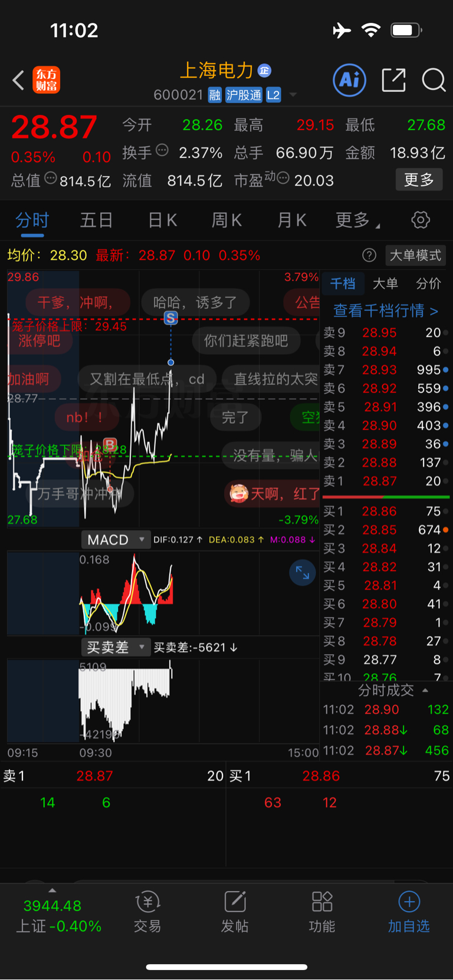
Task: Select the 分价 tab
Action: (x=428, y=283)
